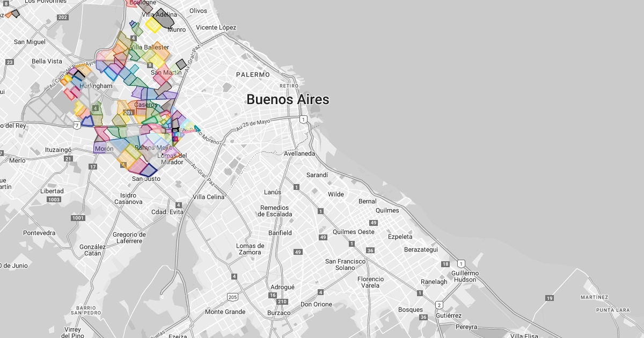Viewport: 644px width, 338px height.
Task: Click the Remedios de Escalada label
Action: click(x=275, y=211)
